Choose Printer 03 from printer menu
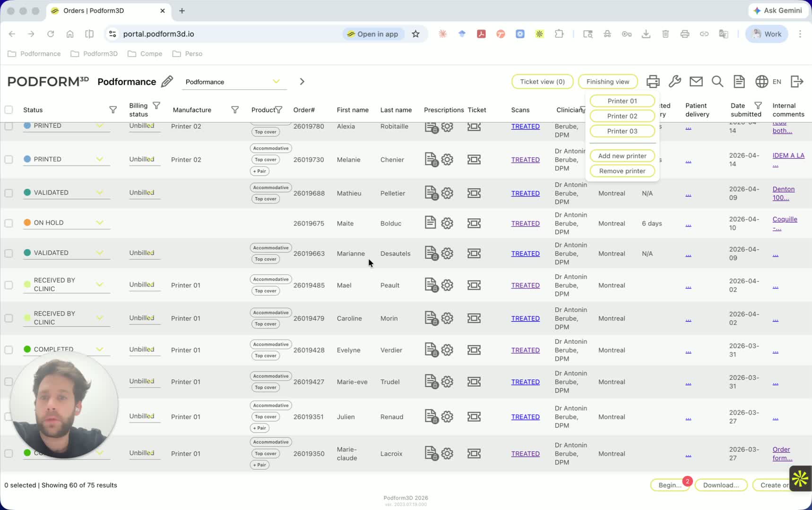 [x=622, y=131]
